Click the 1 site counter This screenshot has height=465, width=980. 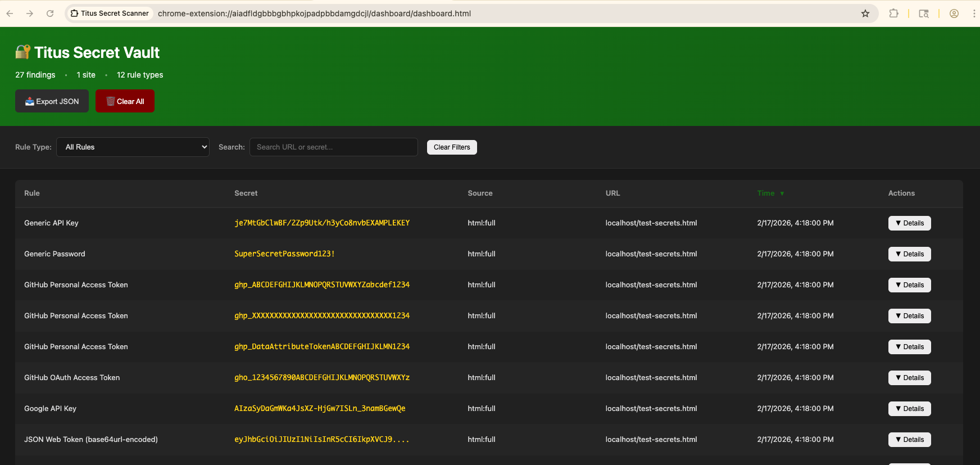tap(86, 75)
